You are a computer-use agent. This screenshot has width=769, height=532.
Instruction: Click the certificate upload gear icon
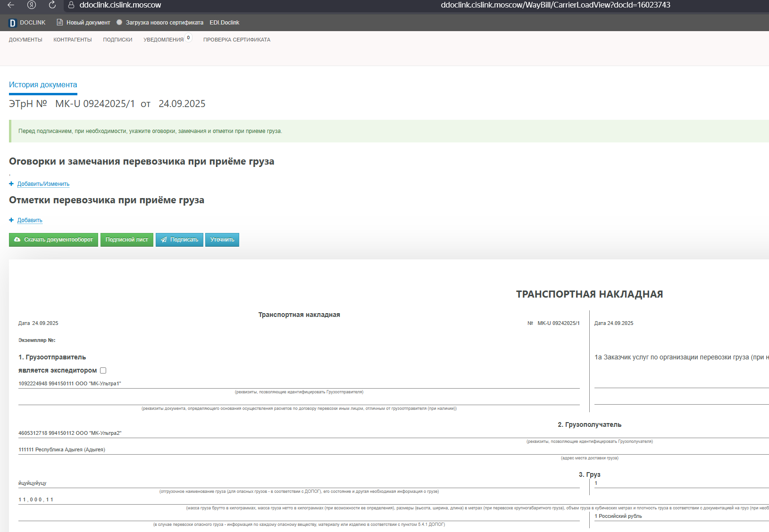pos(119,22)
